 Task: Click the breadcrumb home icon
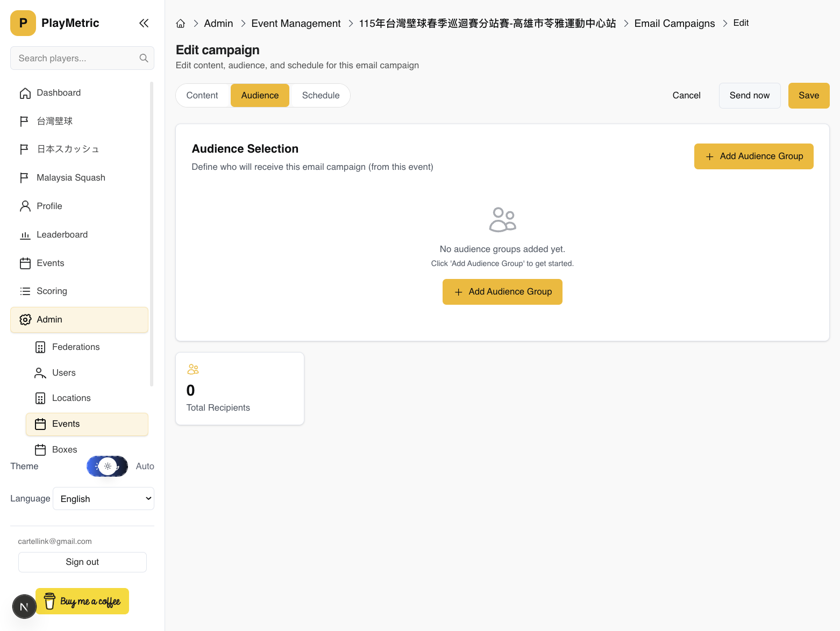click(x=181, y=24)
